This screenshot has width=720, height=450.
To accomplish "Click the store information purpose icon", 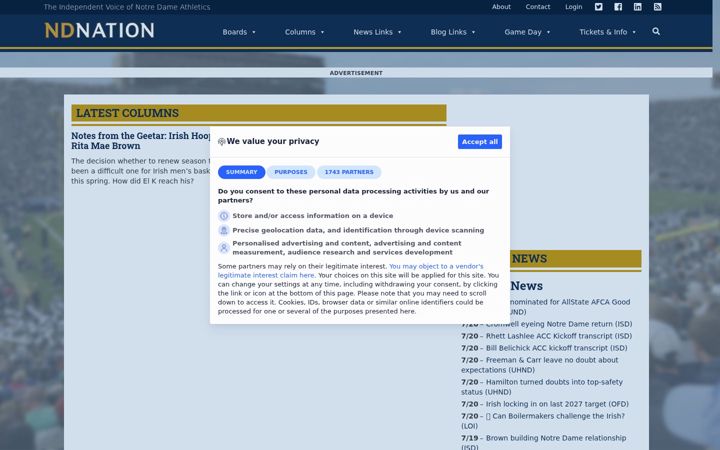I will click(x=224, y=216).
